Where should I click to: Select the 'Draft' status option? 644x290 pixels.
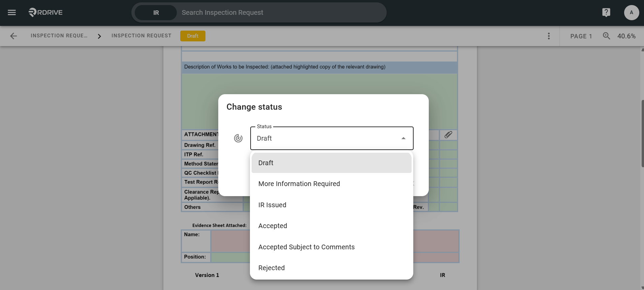point(331,163)
